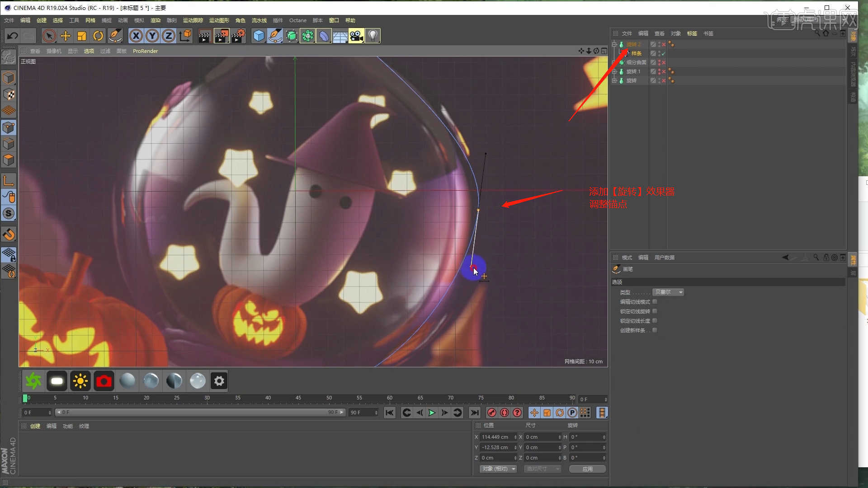This screenshot has width=868, height=488.
Task: Click the Undo arrow in the toolbar
Action: (x=13, y=36)
